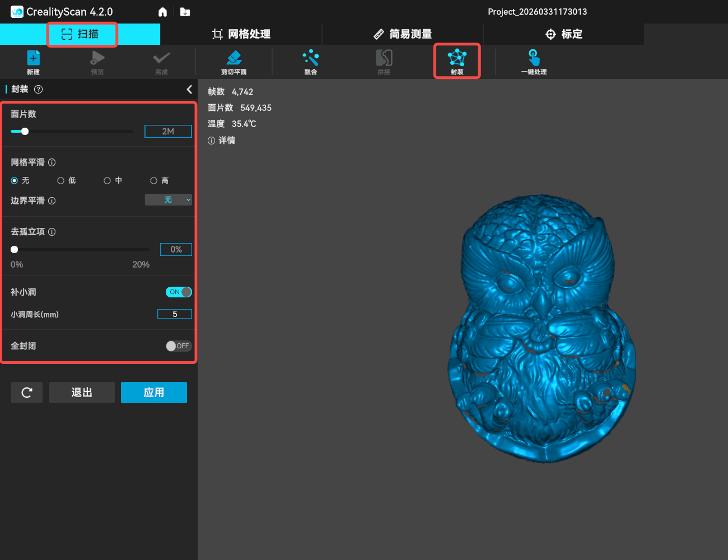Click the reset arrow button beside 退出
This screenshot has width=728, height=560.
[26, 393]
